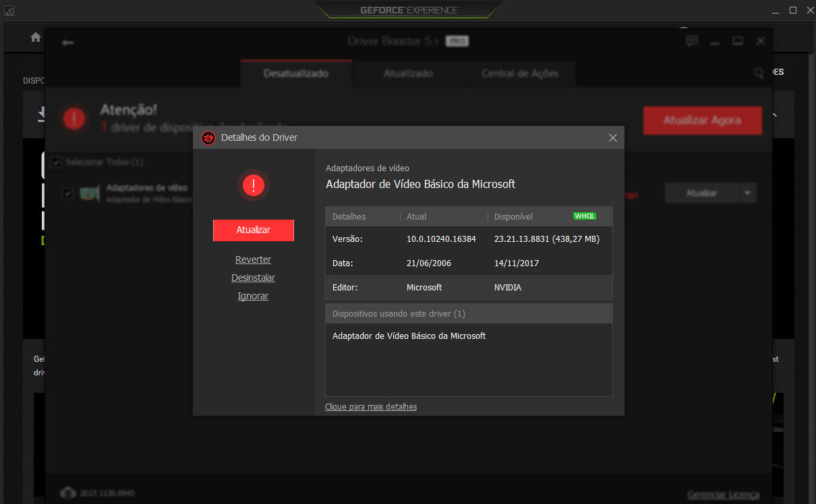
Task: Click the current version 10.0.10240.16384
Action: (441, 239)
